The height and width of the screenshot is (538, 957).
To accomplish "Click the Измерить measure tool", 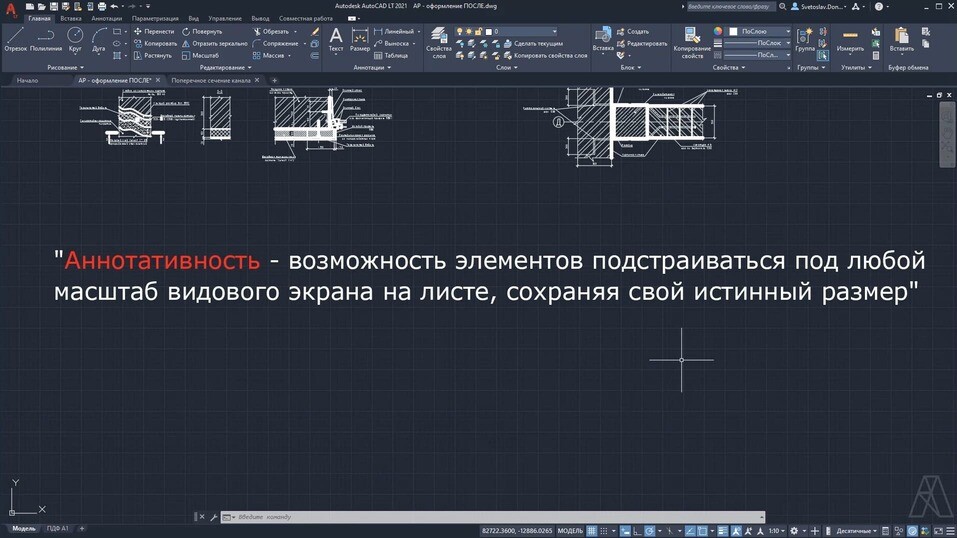I will (850, 40).
